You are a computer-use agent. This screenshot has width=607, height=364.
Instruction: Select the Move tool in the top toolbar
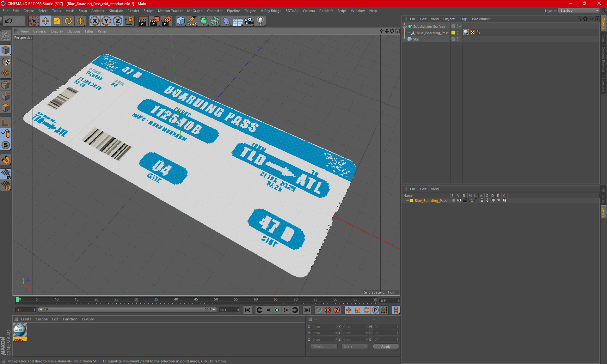click(x=46, y=21)
